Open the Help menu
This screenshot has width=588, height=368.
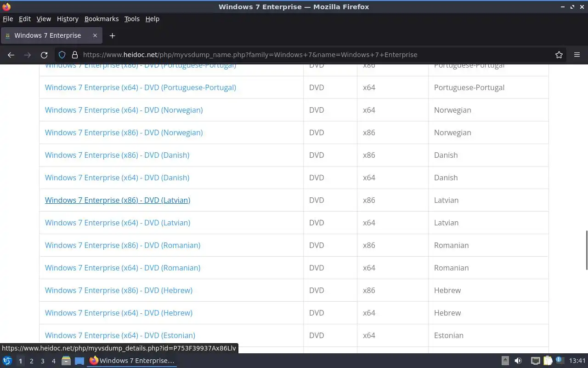153,19
